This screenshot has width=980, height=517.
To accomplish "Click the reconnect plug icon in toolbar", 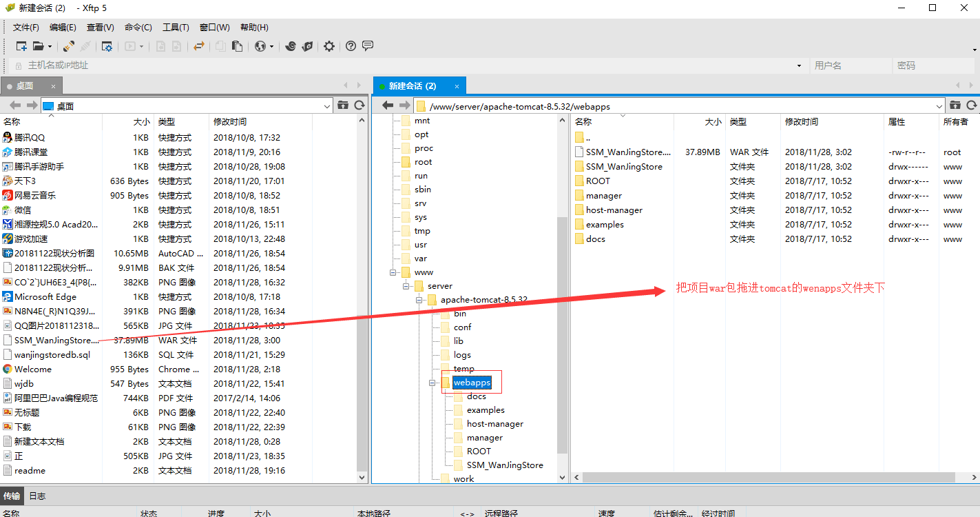I will (x=69, y=46).
